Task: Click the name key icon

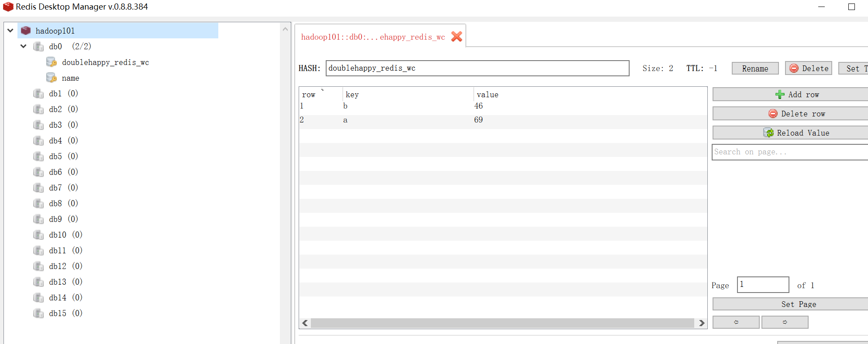Action: (x=52, y=78)
